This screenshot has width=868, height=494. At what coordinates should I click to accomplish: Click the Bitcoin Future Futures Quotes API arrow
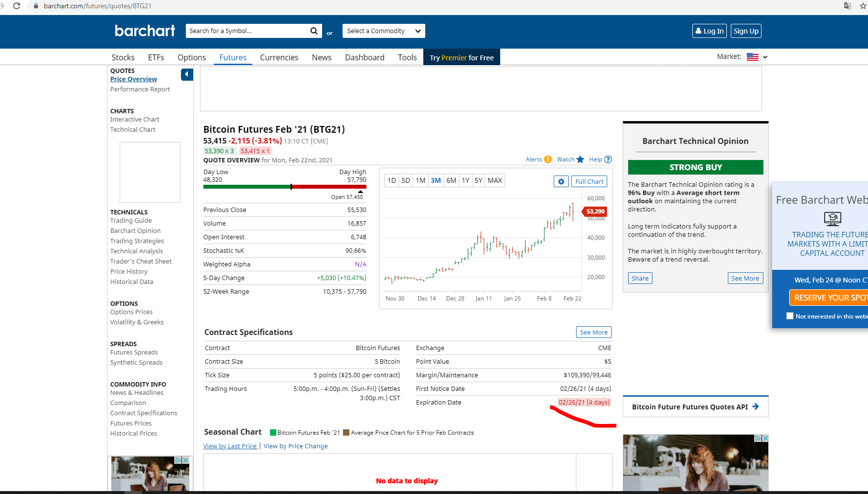tap(756, 406)
